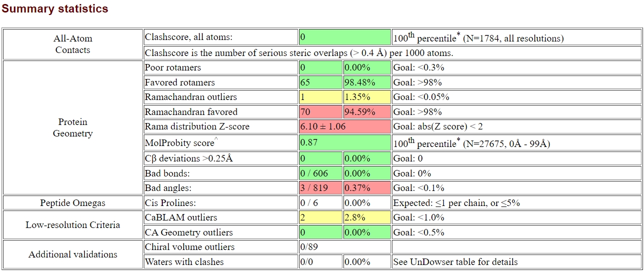Click the All-Atom Contacts category cell

[x=73, y=44]
